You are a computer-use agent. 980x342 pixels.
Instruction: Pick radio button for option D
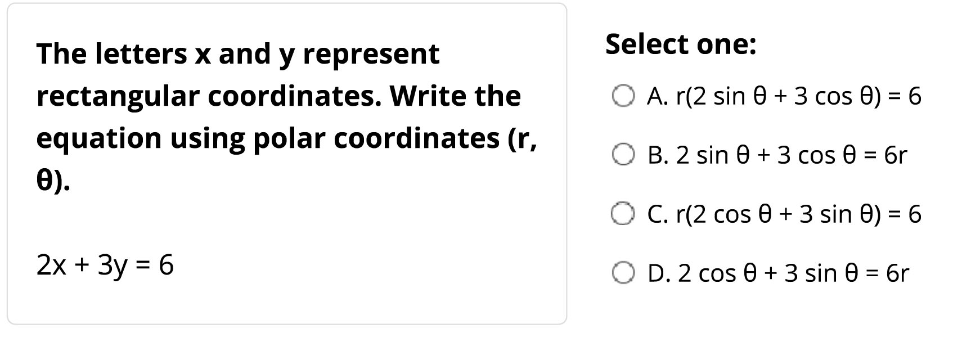tap(623, 273)
